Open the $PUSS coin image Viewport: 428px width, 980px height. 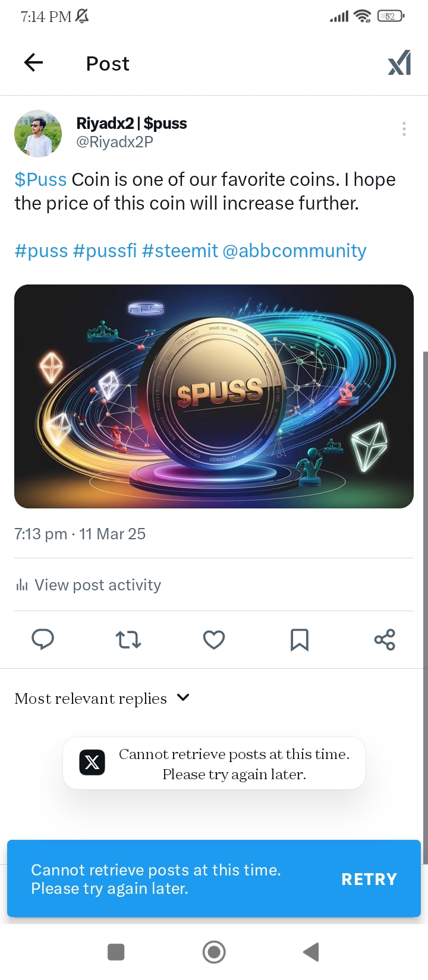(x=214, y=396)
